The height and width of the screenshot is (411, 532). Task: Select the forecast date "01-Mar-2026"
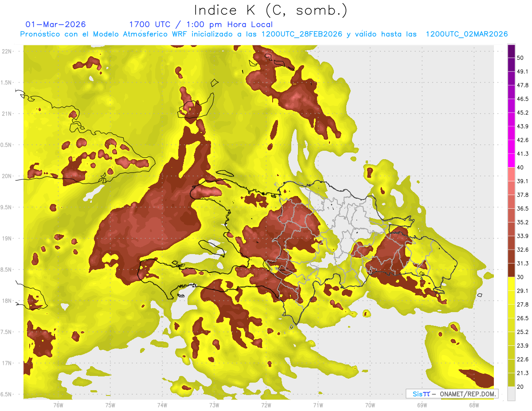click(56, 24)
